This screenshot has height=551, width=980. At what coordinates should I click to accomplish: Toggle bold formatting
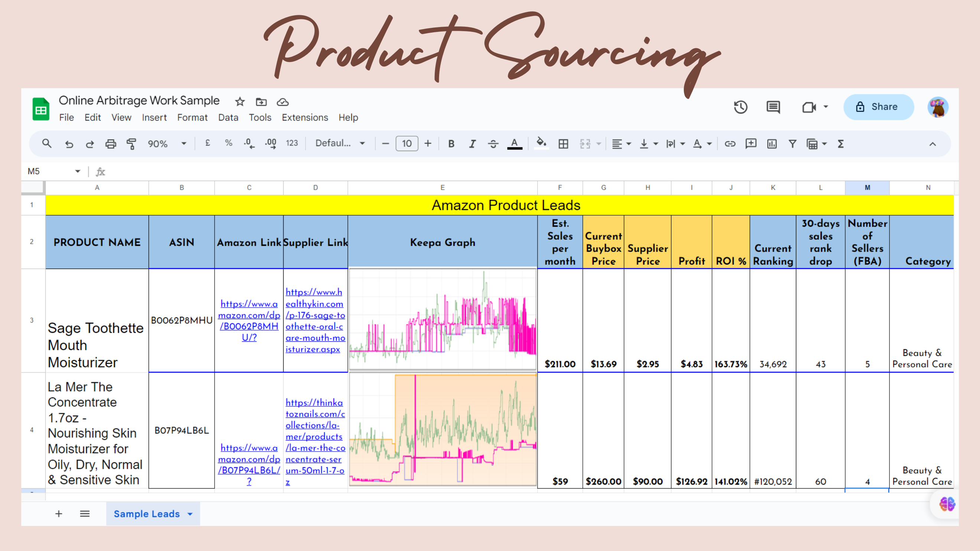[x=451, y=144]
